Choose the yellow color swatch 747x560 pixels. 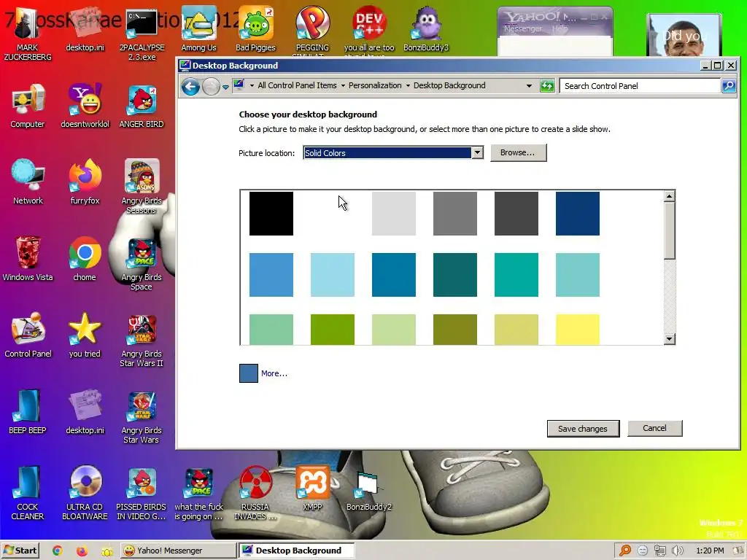578,330
